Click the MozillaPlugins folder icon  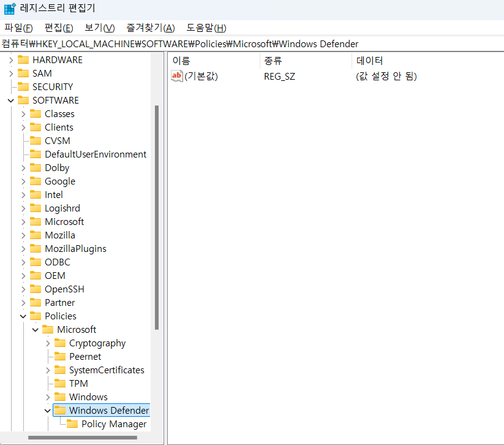coord(36,249)
